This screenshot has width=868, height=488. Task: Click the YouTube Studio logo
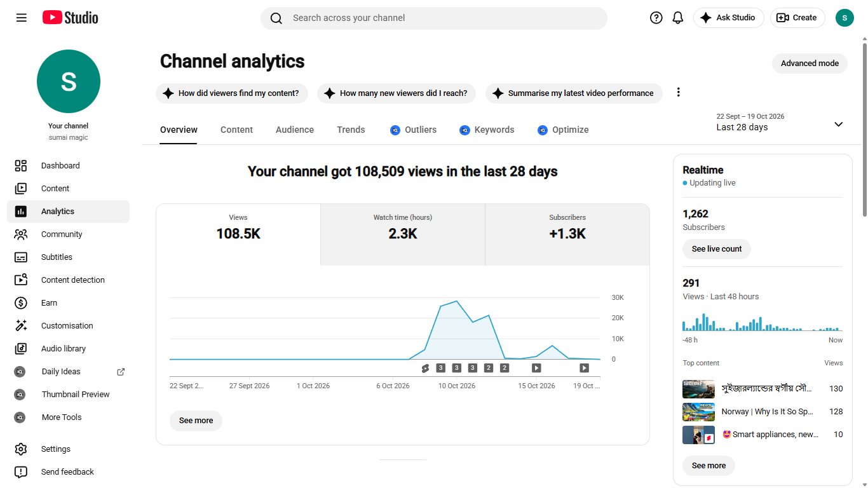tap(71, 18)
